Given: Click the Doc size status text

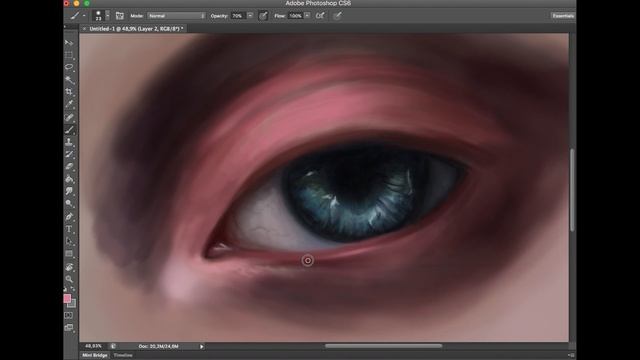Looking at the screenshot, I should pyautogui.click(x=158, y=346).
